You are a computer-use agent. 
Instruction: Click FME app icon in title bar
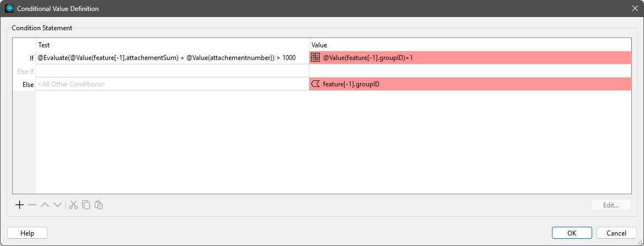click(x=9, y=8)
